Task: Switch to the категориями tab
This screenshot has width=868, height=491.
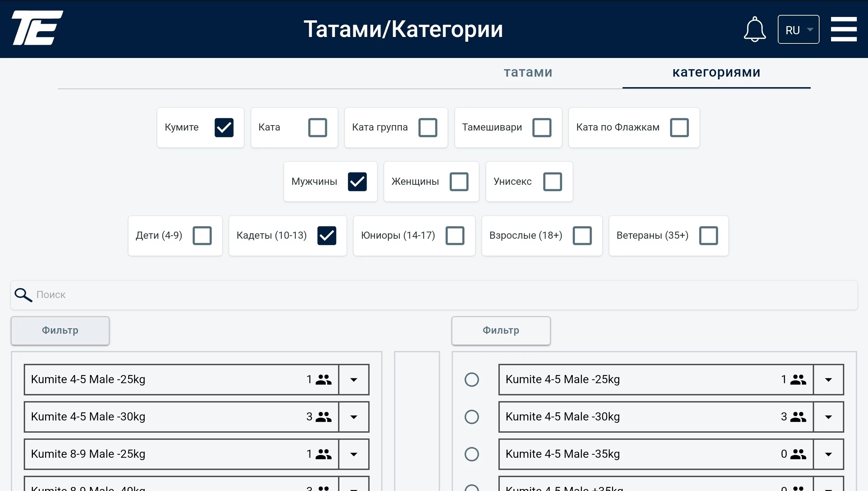Action: pos(716,72)
